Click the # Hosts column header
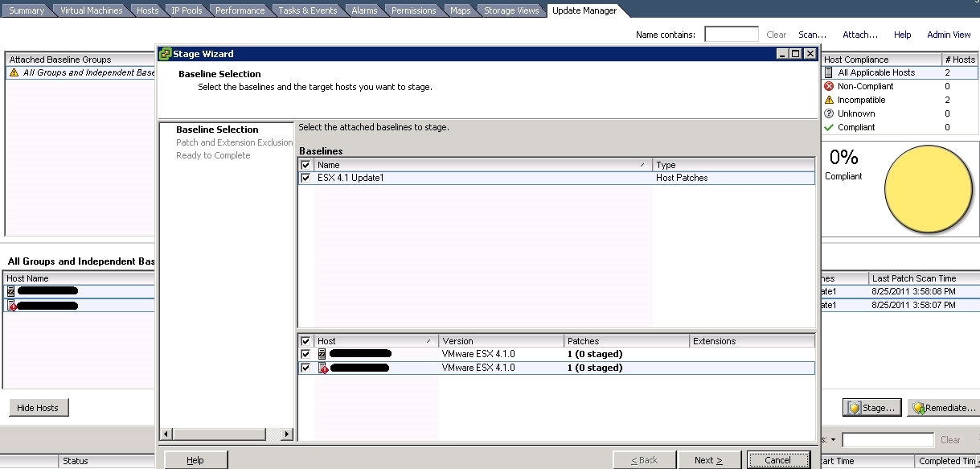Viewport: 980px width, 469px height. click(x=960, y=60)
